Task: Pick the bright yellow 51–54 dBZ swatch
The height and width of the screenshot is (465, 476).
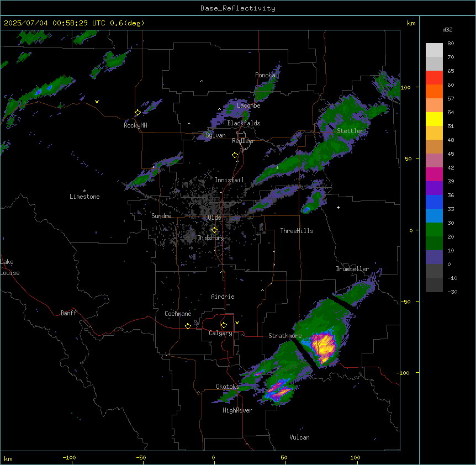Action: point(434,119)
